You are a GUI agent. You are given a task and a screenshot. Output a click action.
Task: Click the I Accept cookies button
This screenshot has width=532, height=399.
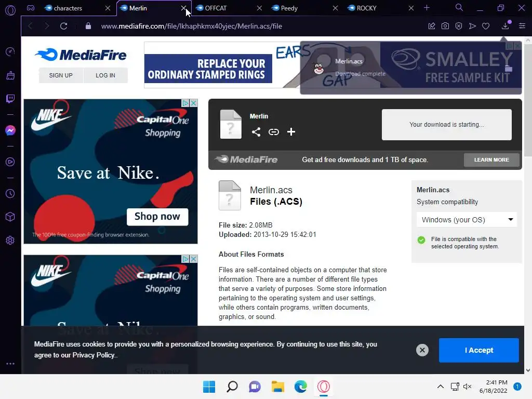pyautogui.click(x=478, y=350)
